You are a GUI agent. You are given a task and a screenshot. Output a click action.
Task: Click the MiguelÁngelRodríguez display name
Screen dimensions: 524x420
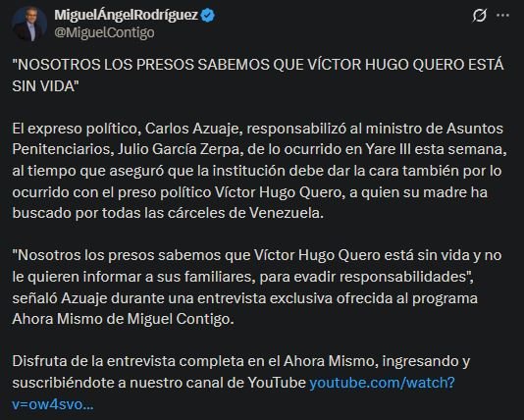[x=126, y=15]
